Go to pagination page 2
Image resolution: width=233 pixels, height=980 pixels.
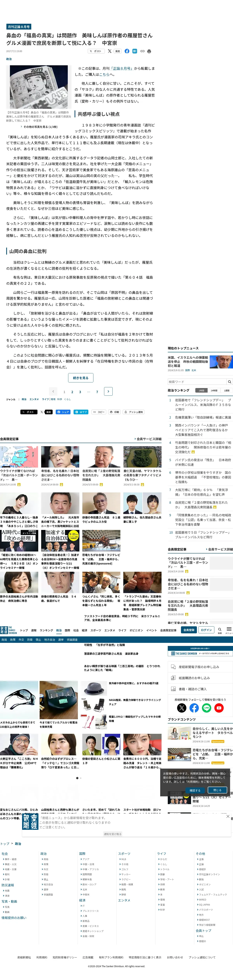point(72,392)
